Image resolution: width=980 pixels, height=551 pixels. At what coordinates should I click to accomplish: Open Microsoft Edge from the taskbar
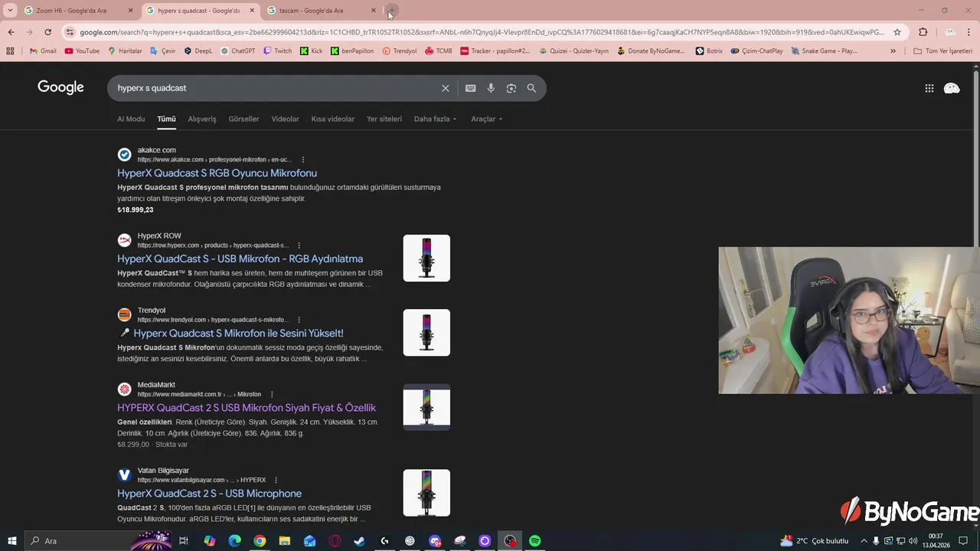pyautogui.click(x=235, y=541)
